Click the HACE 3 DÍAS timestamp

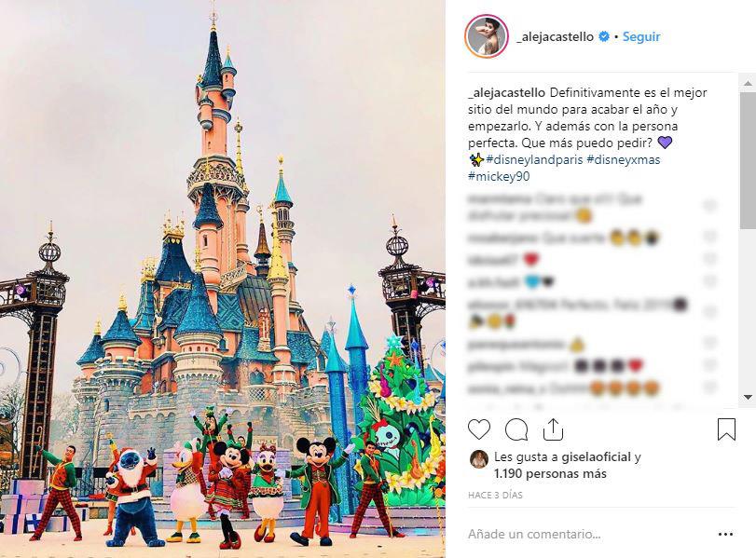point(495,495)
